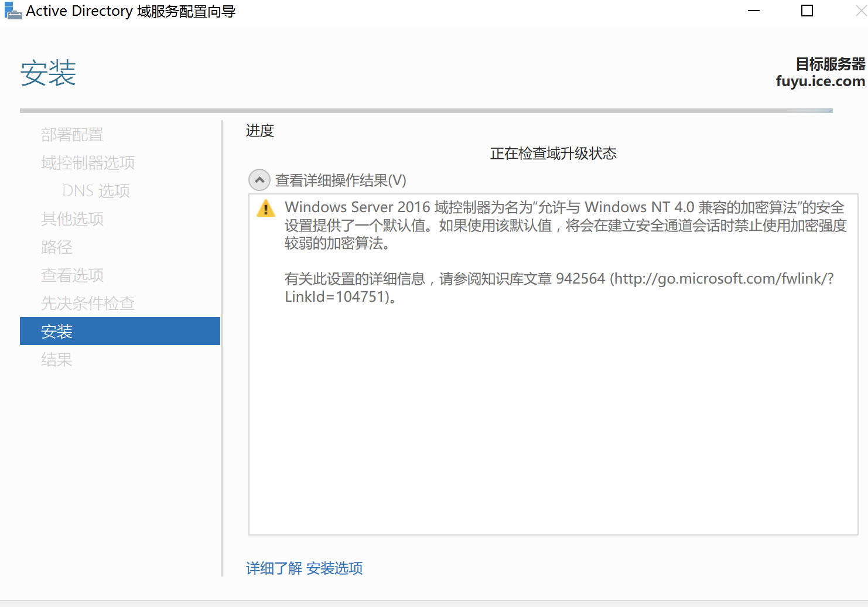Open the DNS 选项 step

pyautogui.click(x=95, y=190)
